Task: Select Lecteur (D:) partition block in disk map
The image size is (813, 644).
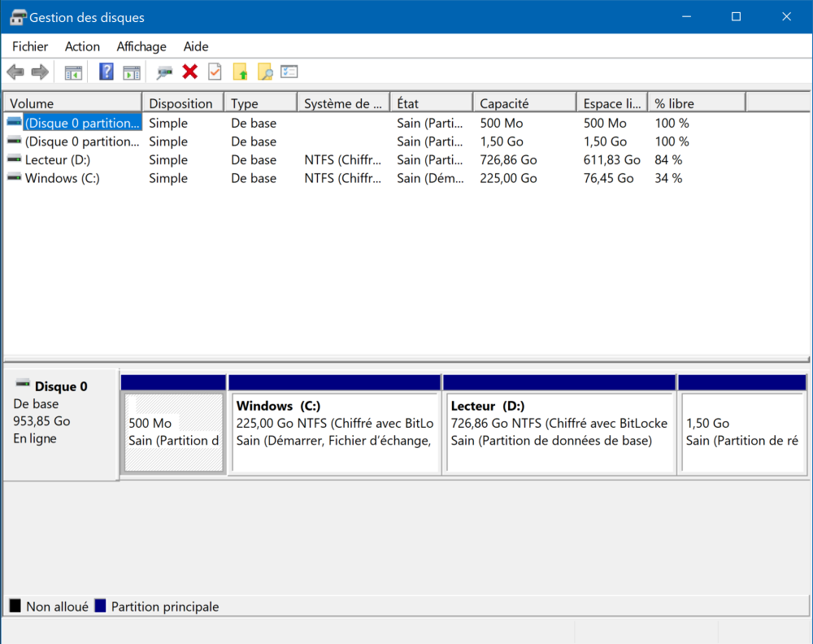Action: coord(559,431)
